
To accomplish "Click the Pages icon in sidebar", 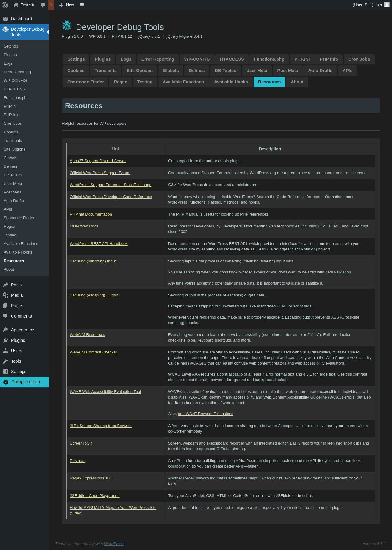I will coord(6,306).
